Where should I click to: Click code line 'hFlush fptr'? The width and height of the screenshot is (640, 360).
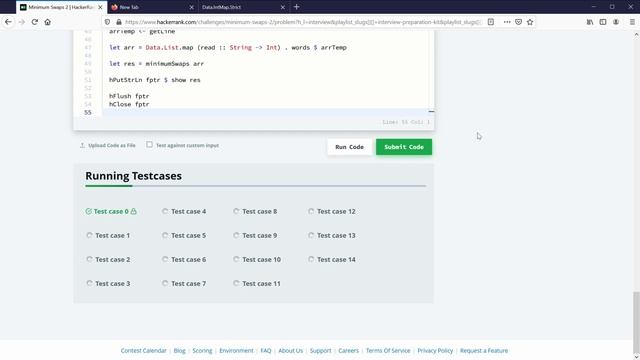[129, 96]
